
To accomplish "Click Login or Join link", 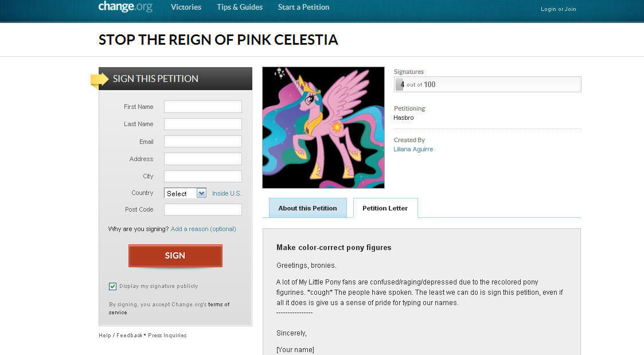I will point(558,9).
